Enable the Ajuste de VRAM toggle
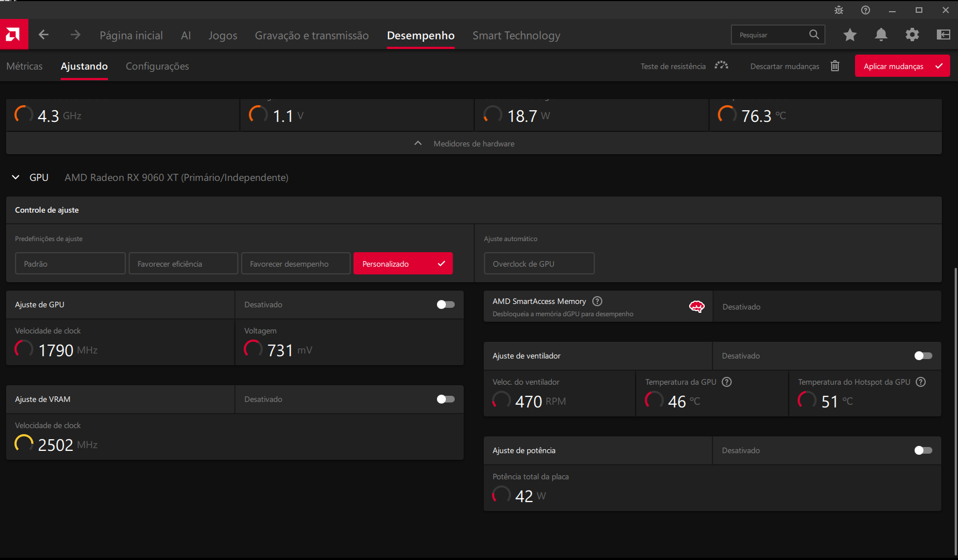 pos(446,399)
